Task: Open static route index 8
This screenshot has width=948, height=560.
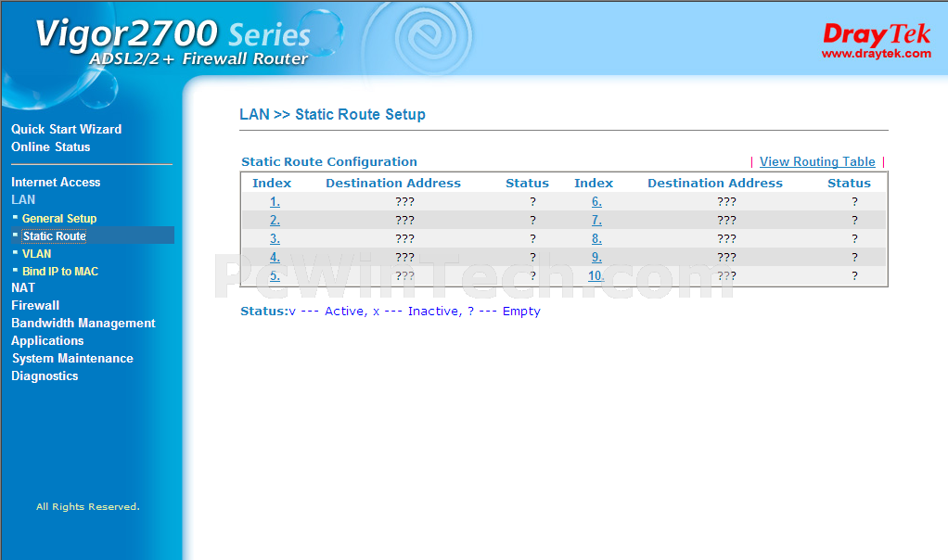Action: [x=596, y=238]
